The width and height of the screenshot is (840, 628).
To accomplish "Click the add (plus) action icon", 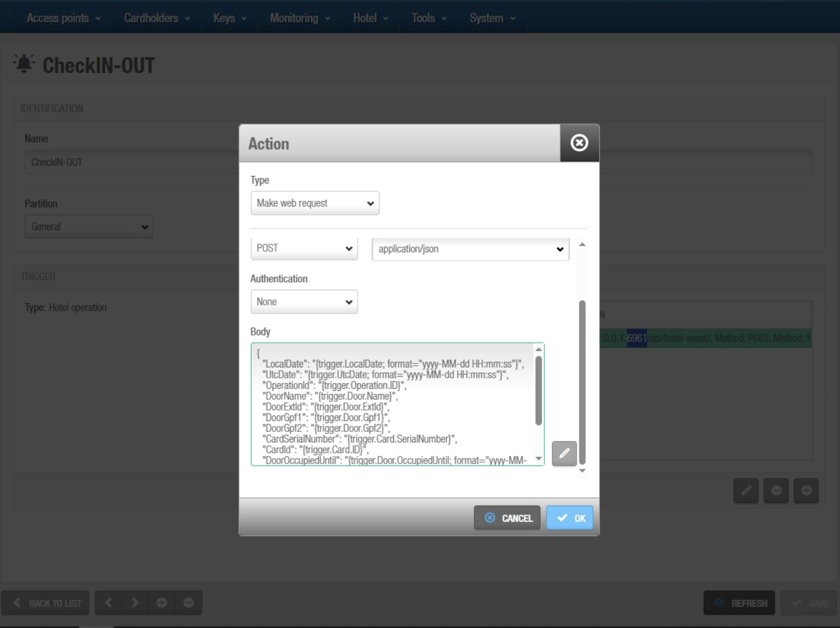I will [x=806, y=491].
